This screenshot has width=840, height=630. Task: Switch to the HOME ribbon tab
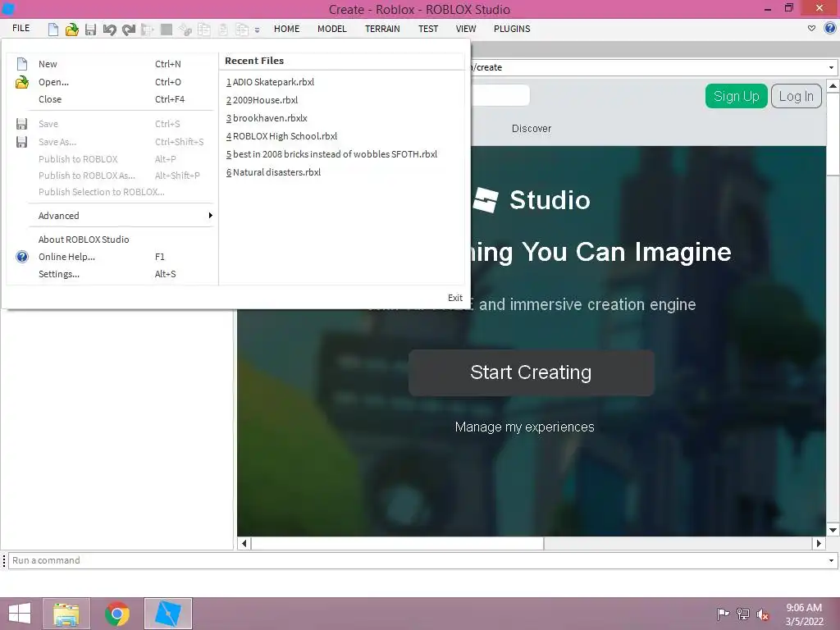(286, 29)
